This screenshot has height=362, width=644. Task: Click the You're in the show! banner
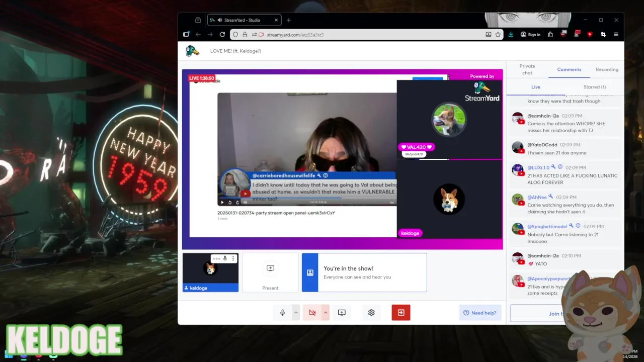click(x=364, y=273)
